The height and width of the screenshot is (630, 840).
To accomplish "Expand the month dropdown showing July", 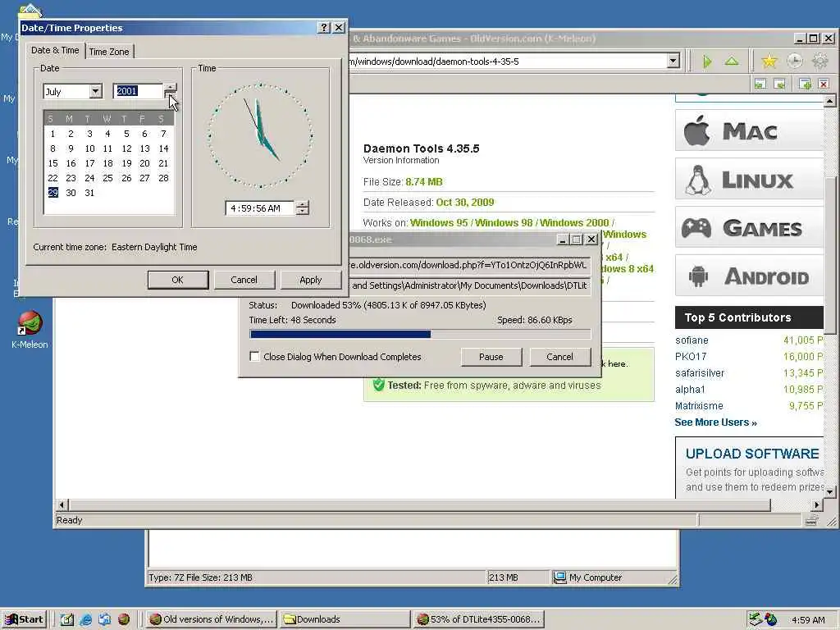I will 95,92.
